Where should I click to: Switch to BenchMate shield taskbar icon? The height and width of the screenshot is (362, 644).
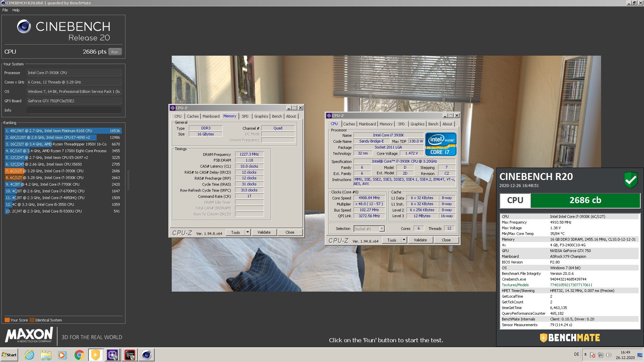pyautogui.click(x=96, y=355)
